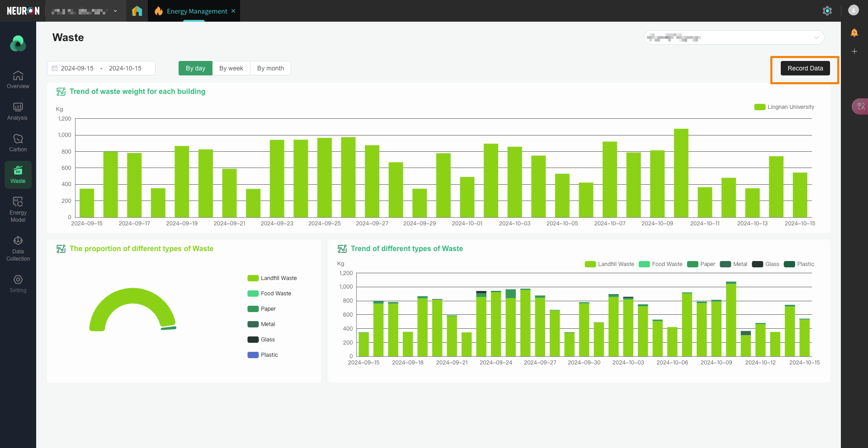The width and height of the screenshot is (868, 448).
Task: Open the Data Collection sidebar page
Action: 18,248
